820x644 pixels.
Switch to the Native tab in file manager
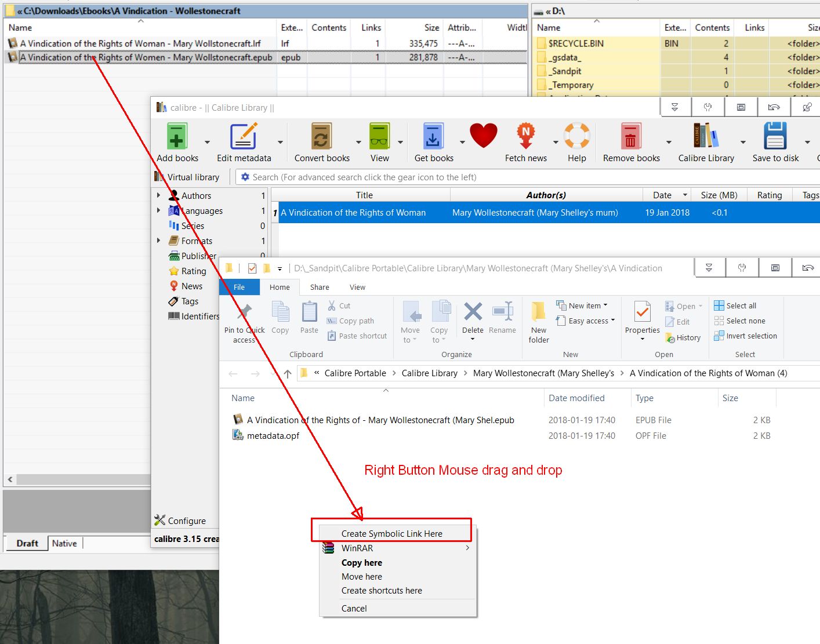[64, 543]
